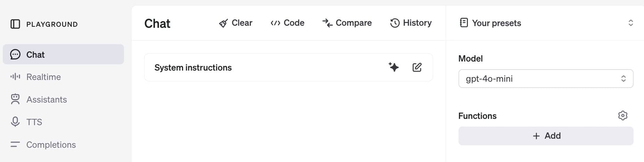Click the Realtime waveform icon
This screenshot has height=162, width=644.
(15, 76)
